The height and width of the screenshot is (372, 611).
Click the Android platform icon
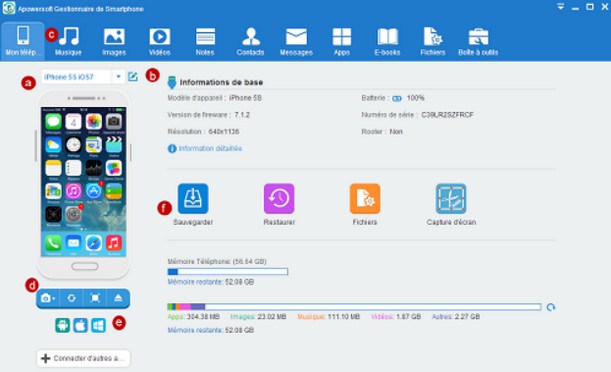tap(63, 325)
